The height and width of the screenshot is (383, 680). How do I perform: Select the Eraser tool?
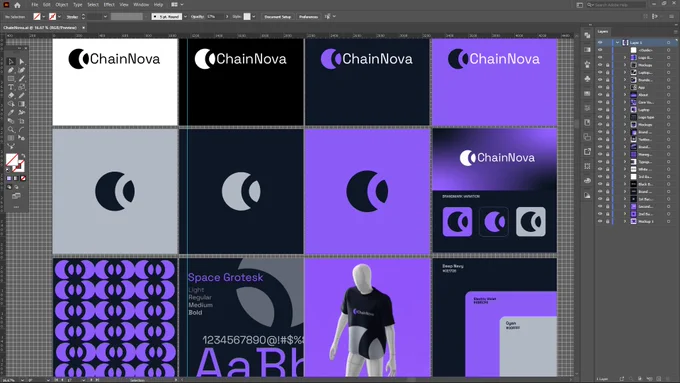(11, 95)
